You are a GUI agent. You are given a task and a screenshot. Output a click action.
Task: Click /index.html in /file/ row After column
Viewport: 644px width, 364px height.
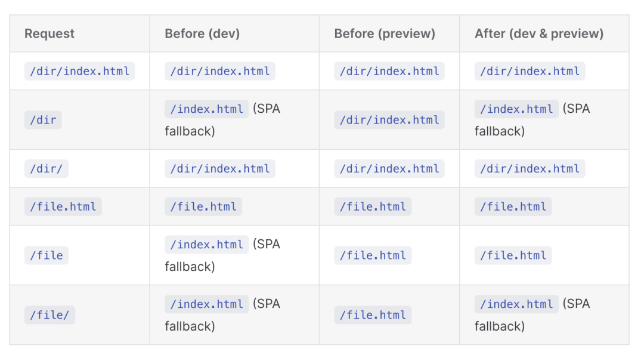[516, 304]
